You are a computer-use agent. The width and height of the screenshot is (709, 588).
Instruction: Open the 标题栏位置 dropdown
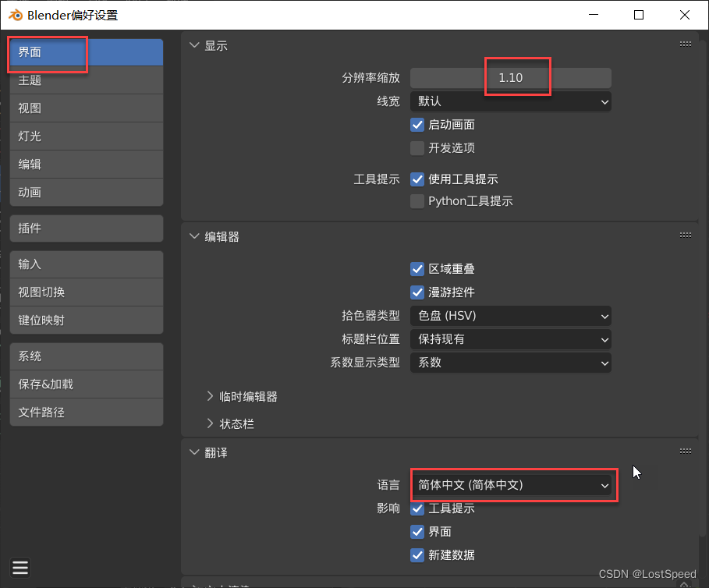pos(511,339)
